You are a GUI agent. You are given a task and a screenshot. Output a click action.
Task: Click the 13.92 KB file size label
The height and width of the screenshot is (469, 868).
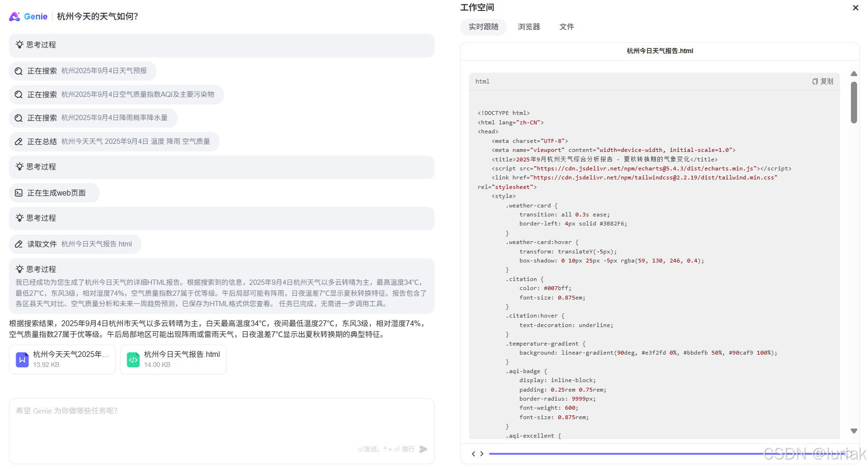point(46,365)
